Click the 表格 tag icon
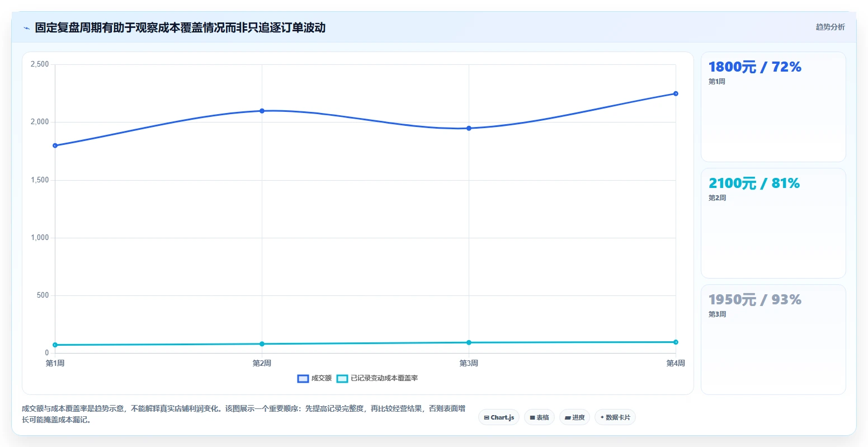 click(532, 418)
